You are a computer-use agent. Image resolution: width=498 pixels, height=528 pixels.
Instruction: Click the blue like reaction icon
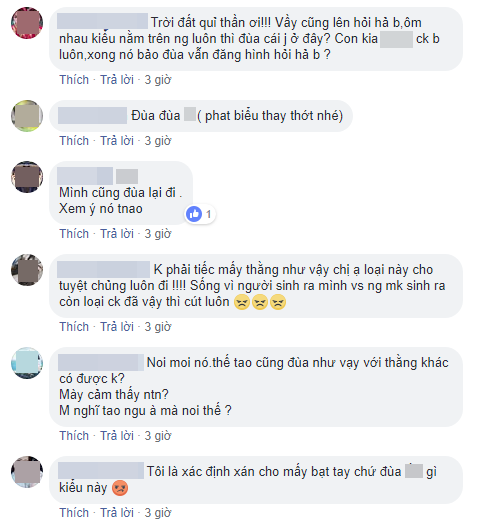tap(194, 214)
